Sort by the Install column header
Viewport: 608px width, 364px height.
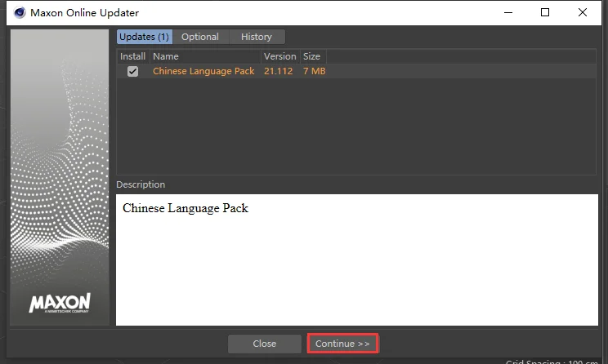(x=132, y=56)
